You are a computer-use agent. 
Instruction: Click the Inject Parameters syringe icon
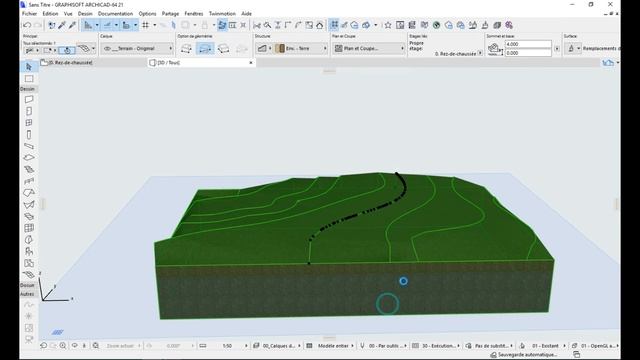[x=72, y=25]
